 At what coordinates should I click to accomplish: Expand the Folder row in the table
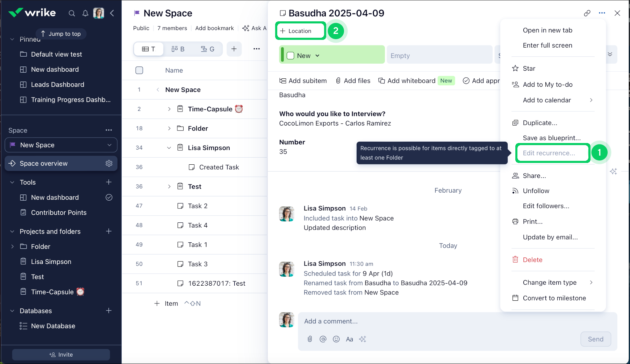[169, 128]
